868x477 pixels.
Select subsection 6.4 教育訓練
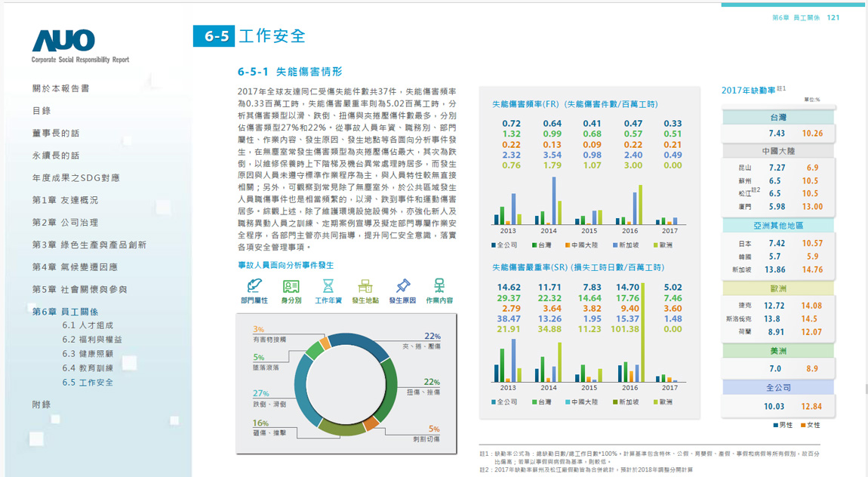click(x=87, y=368)
